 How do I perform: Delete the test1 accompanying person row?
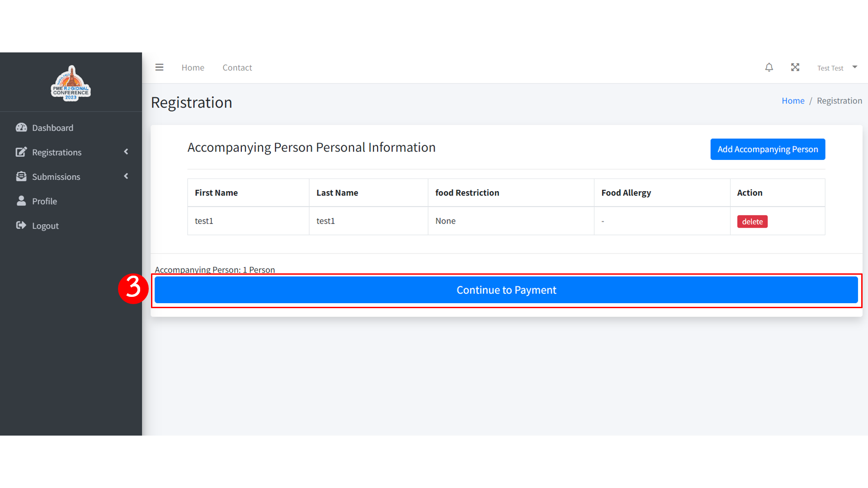tap(752, 221)
